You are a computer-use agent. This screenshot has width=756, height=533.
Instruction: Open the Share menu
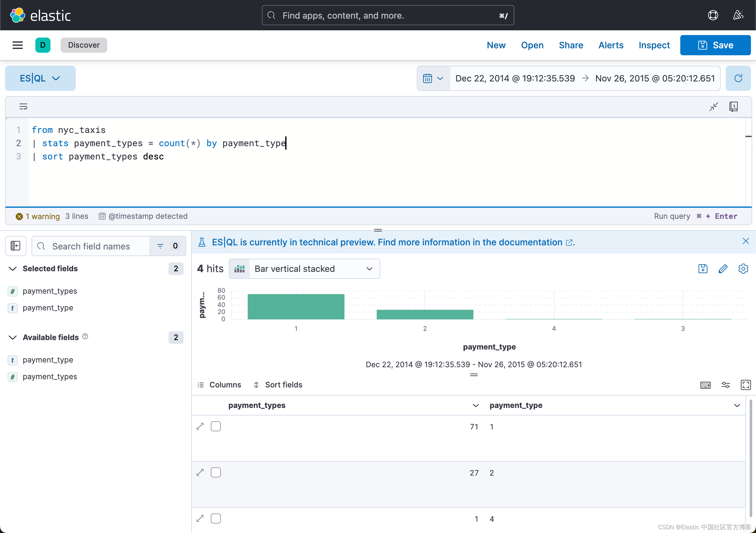570,45
